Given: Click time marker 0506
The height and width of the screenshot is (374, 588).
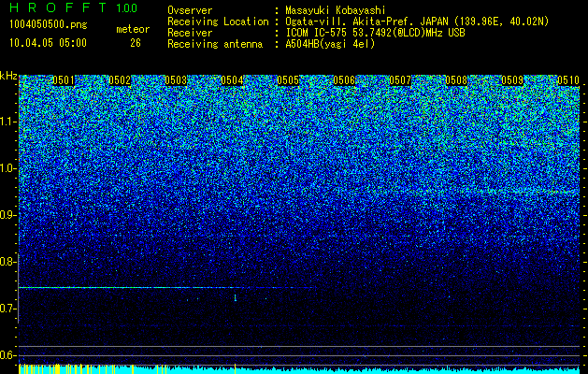Looking at the screenshot, I should [x=344, y=80].
